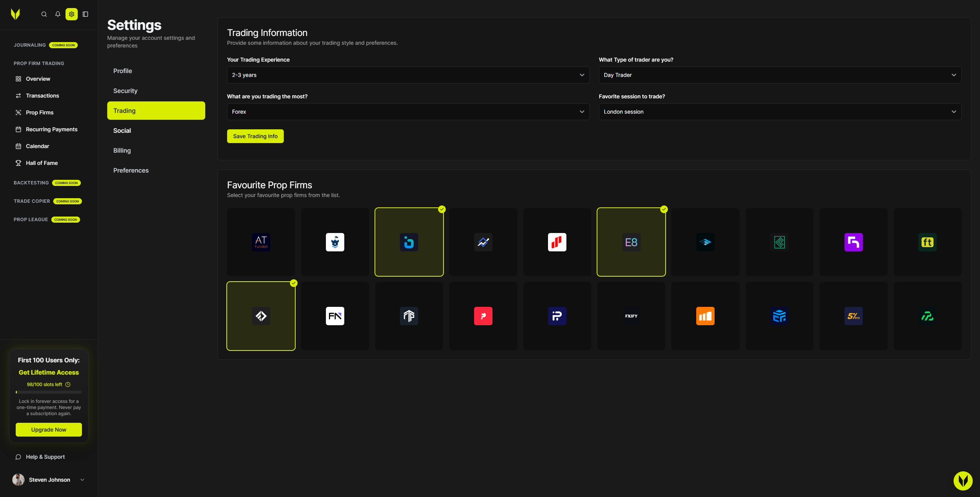Select the FN prop firm card
980x497 pixels.
(x=335, y=316)
